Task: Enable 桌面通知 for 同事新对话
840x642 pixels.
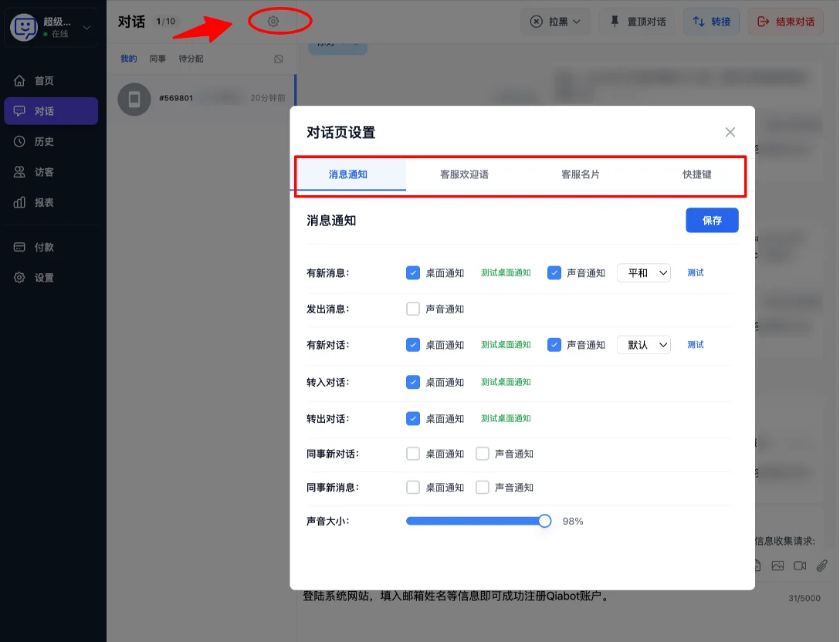Action: pyautogui.click(x=413, y=454)
